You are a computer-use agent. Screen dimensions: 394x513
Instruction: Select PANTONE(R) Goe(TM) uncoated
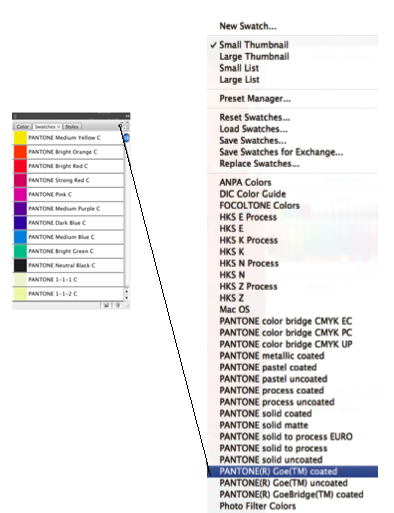283,483
